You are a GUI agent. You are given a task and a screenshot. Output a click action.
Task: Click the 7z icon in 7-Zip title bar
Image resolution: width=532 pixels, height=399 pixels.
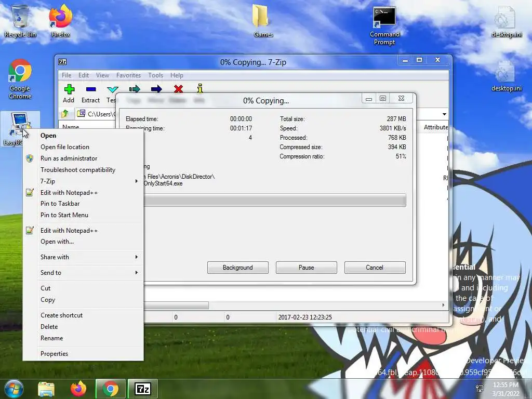62,62
